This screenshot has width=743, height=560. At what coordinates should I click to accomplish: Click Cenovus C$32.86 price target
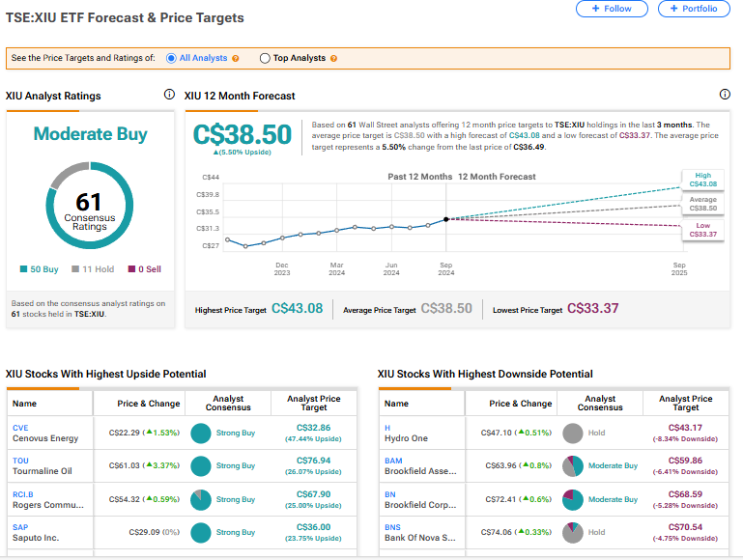313,428
